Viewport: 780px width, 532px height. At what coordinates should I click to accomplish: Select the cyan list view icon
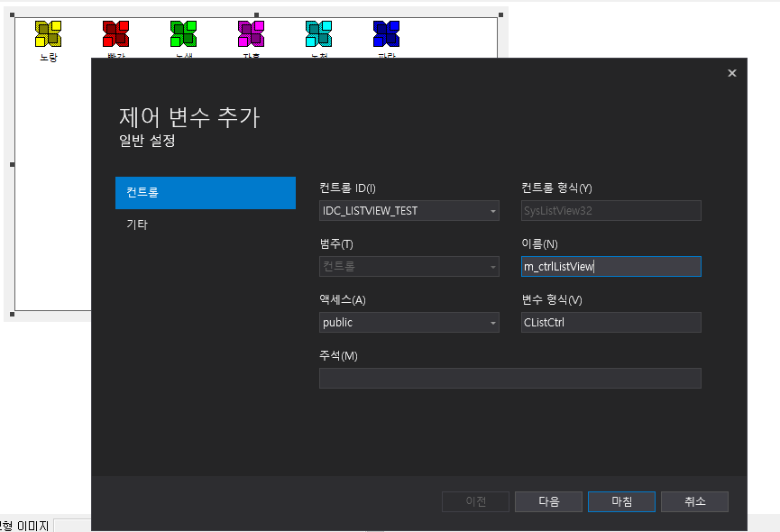(319, 33)
